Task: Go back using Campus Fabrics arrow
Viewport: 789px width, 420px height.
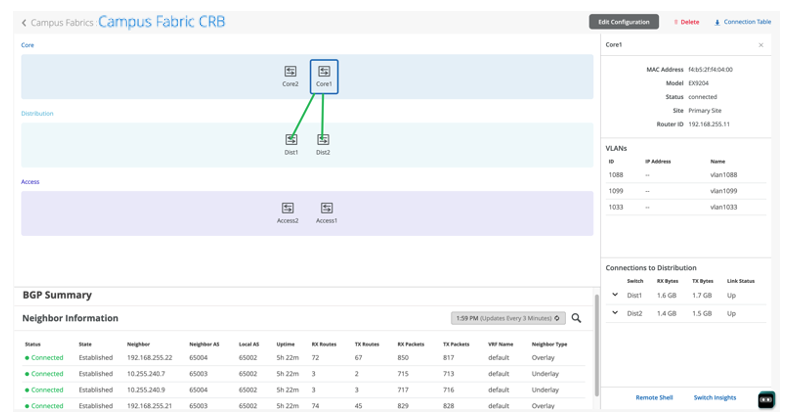Action: coord(25,22)
